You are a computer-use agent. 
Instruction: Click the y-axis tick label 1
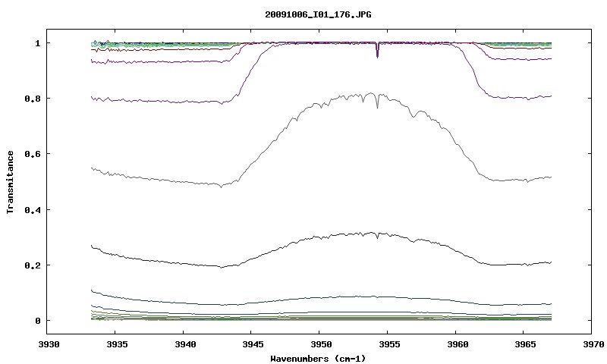pos(37,43)
